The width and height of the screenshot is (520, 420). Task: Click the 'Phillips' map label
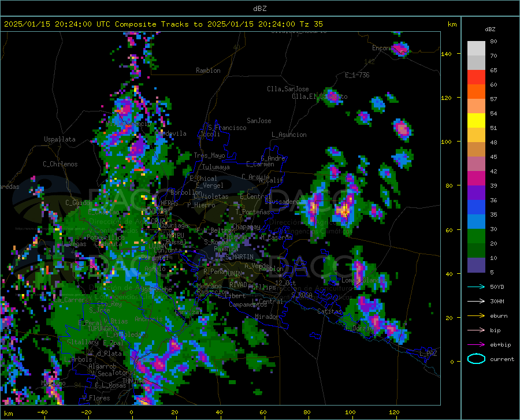(262, 287)
